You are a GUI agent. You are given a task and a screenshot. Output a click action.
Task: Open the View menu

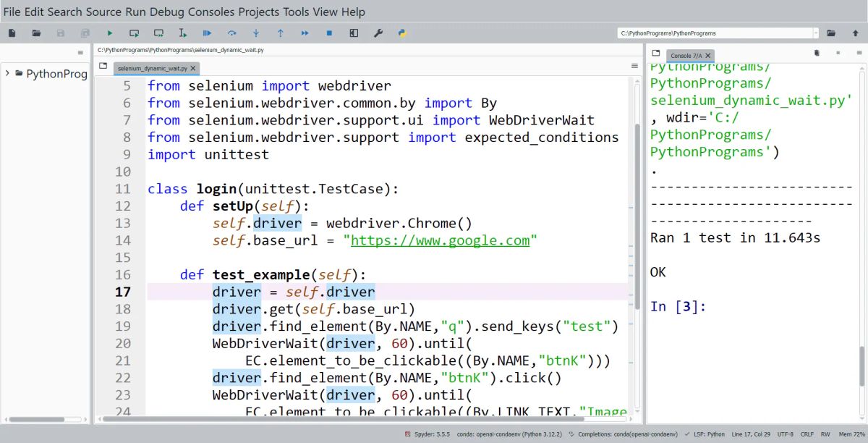pyautogui.click(x=325, y=12)
